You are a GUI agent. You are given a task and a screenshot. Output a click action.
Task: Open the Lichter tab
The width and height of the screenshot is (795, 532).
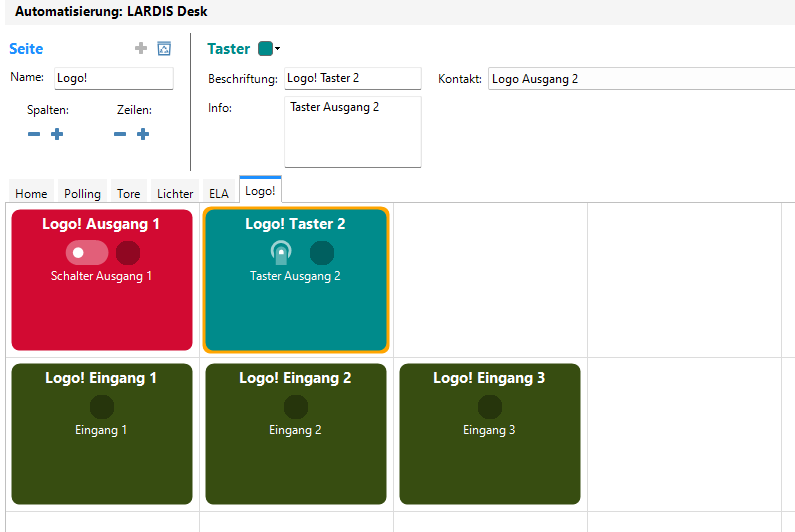(175, 193)
